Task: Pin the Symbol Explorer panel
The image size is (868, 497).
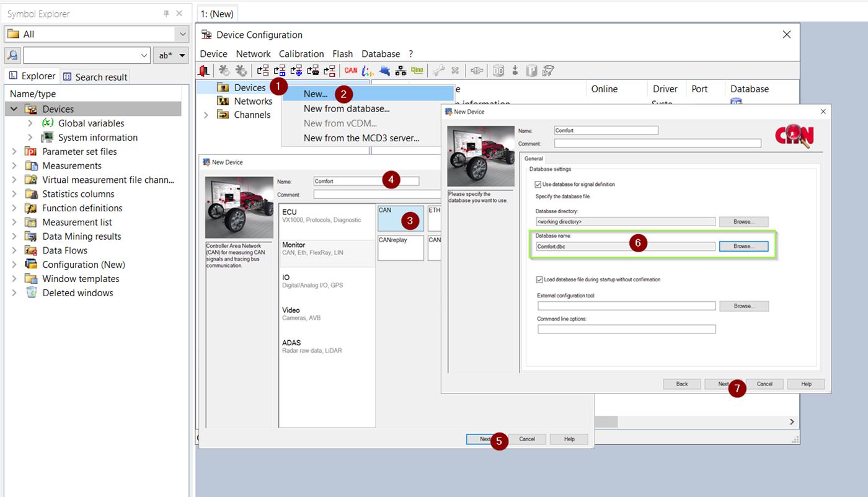Action: (166, 14)
